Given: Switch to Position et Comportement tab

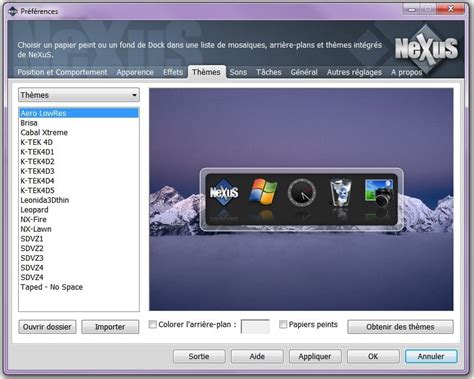Looking at the screenshot, I should coord(62,72).
